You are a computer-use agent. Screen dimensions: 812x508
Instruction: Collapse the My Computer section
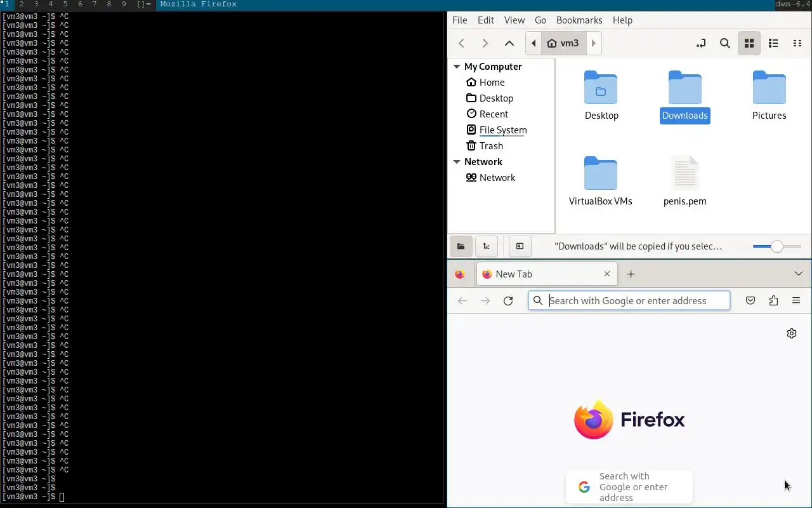(x=457, y=67)
